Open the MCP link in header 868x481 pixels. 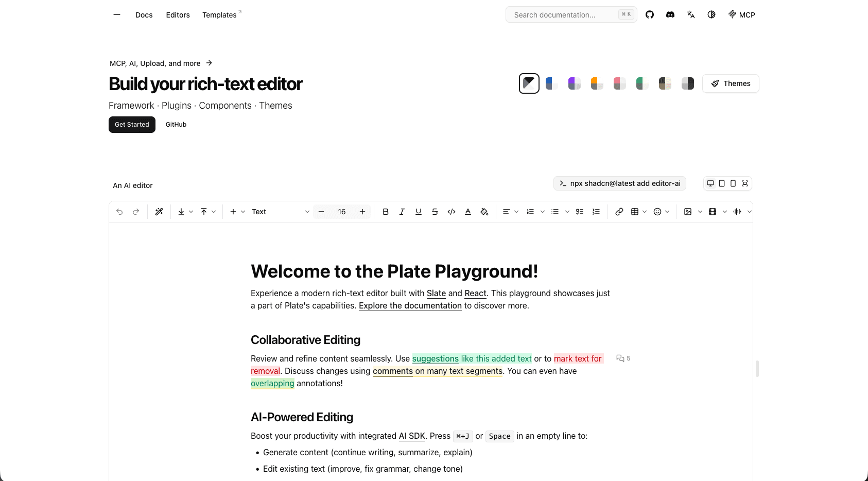(742, 15)
